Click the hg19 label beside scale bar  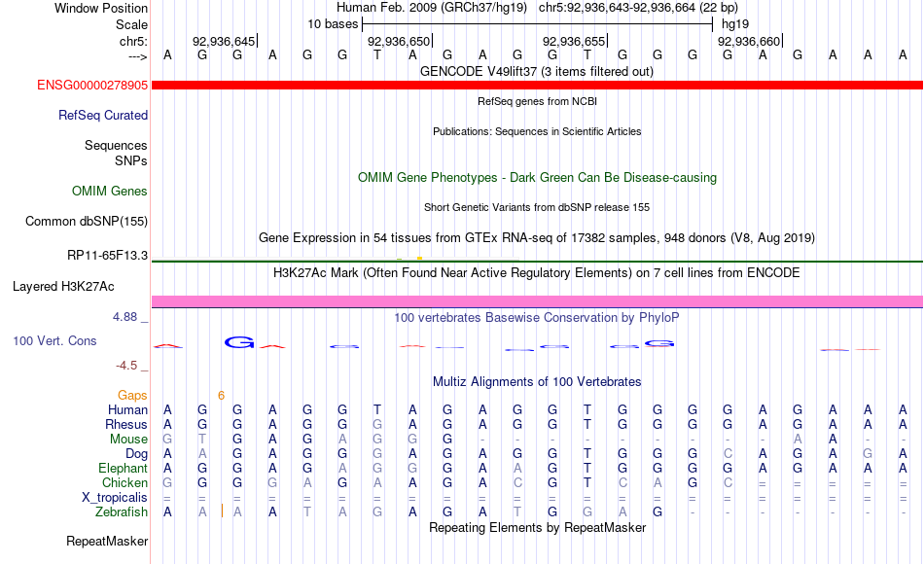coord(735,24)
